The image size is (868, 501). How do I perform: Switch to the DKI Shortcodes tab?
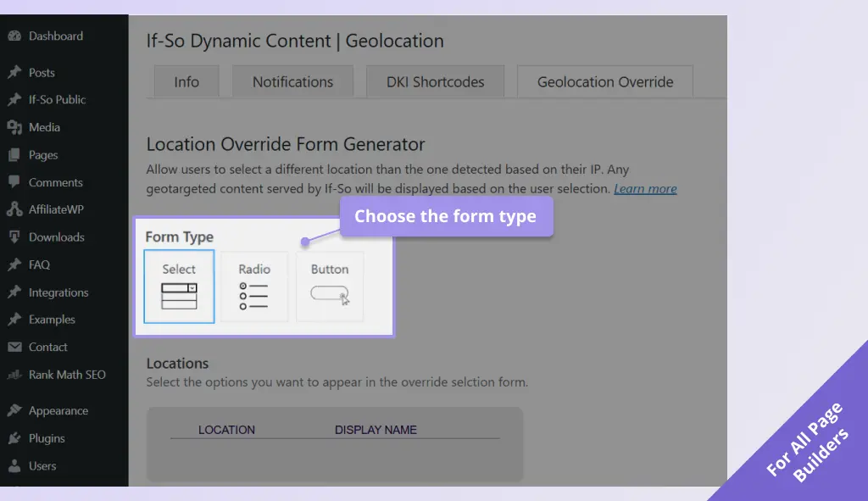(436, 82)
